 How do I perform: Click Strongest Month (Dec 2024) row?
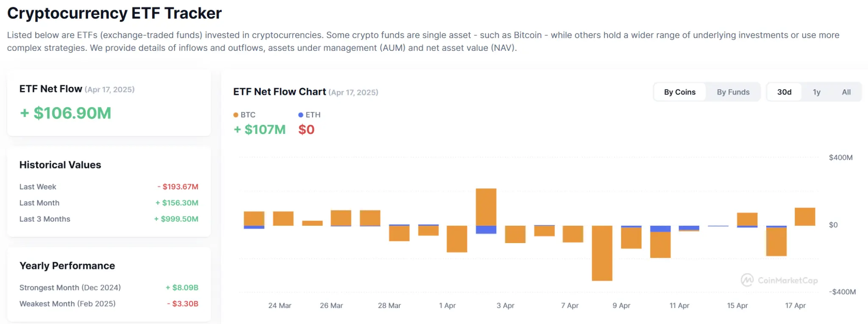click(70, 288)
